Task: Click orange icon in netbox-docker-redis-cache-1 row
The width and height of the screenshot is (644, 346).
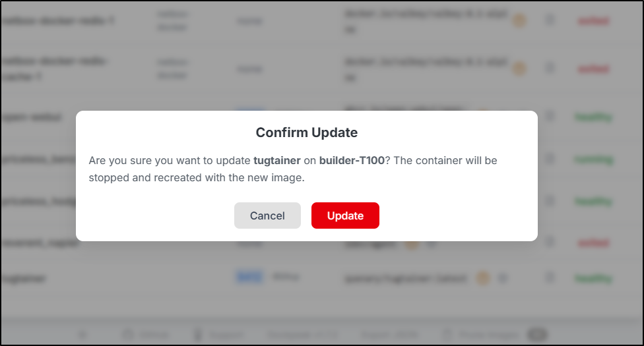Action: (x=519, y=68)
